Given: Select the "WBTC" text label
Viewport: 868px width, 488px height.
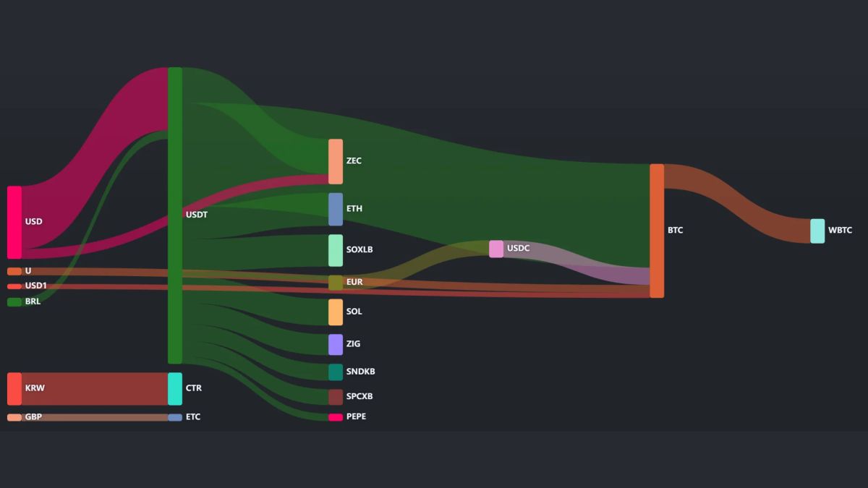Looking at the screenshot, I should [840, 231].
